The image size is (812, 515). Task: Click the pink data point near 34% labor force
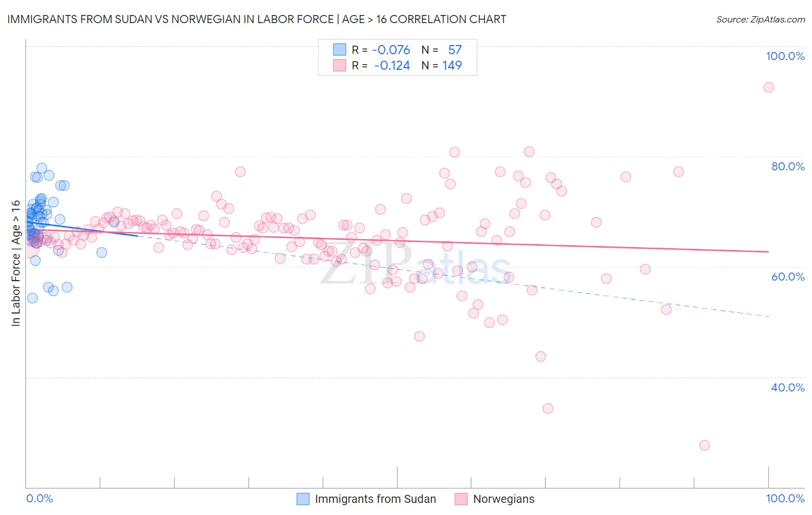pos(547,408)
